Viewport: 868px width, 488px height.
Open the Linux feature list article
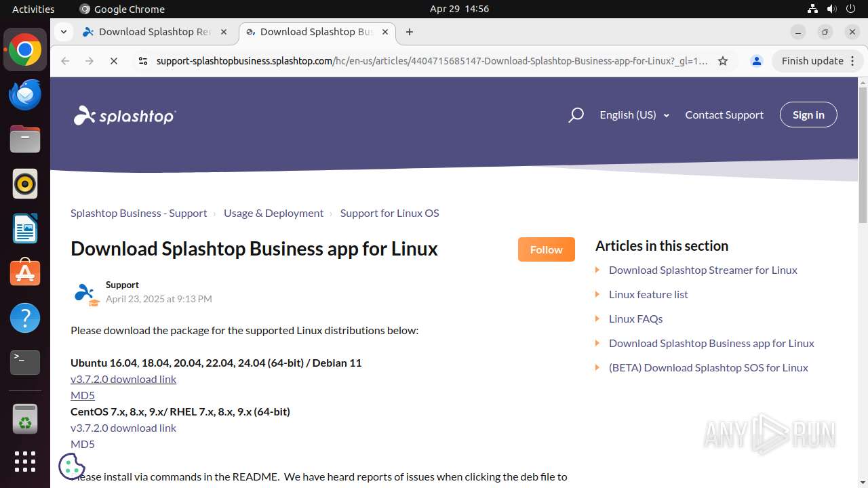tap(648, 294)
